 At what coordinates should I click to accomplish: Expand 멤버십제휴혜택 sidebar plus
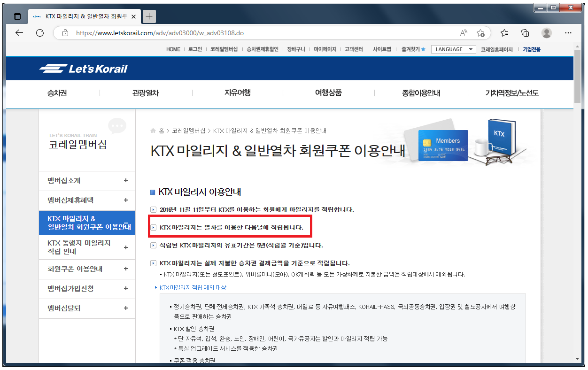pos(126,200)
